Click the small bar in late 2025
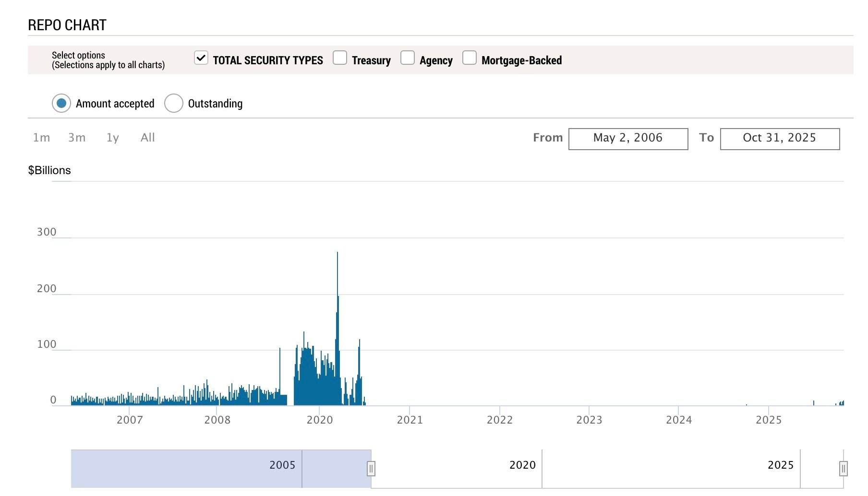The height and width of the screenshot is (496, 868). (x=814, y=403)
